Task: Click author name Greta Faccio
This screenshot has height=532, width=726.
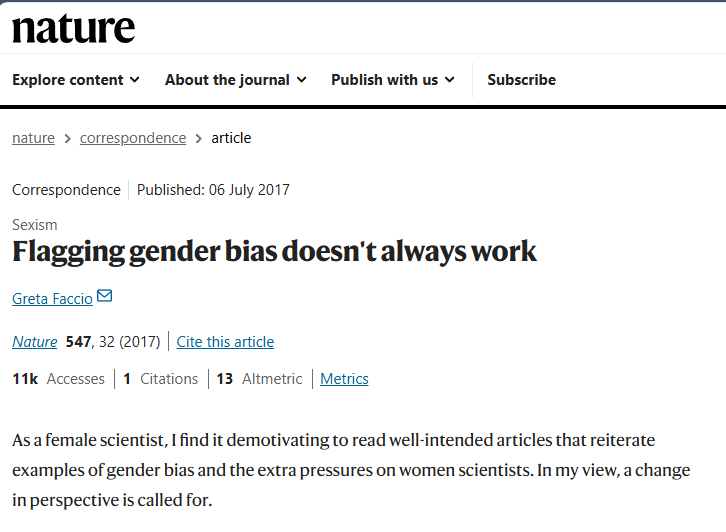Action: tap(52, 298)
